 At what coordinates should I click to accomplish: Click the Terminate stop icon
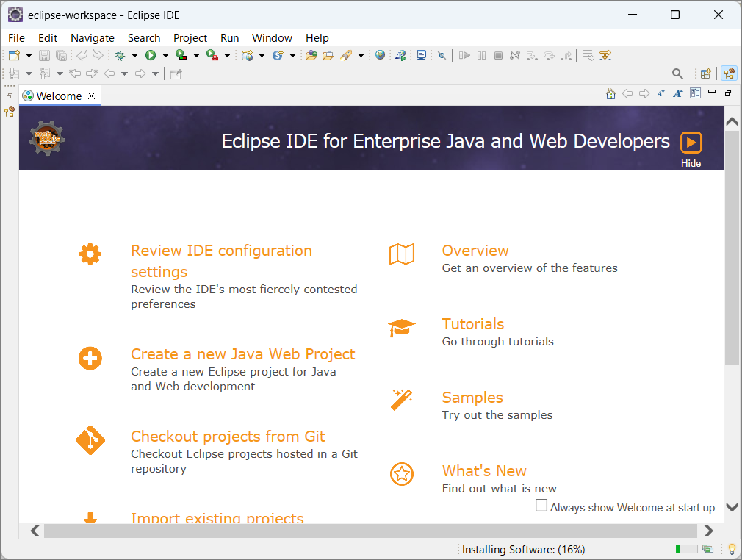click(498, 55)
